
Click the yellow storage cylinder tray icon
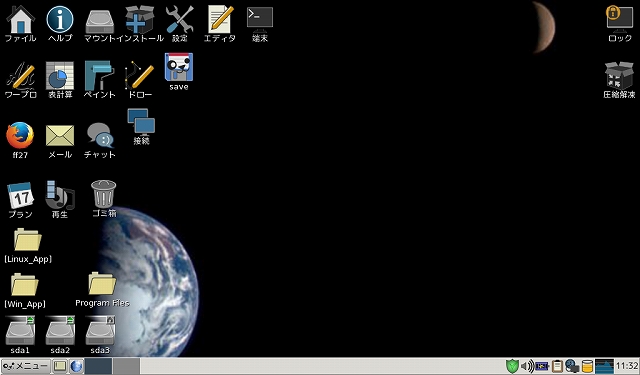click(x=587, y=366)
